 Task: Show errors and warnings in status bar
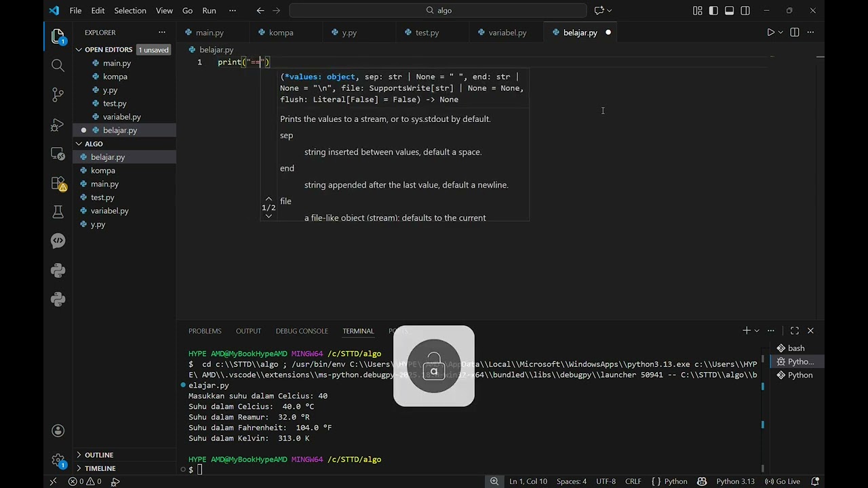(85, 481)
